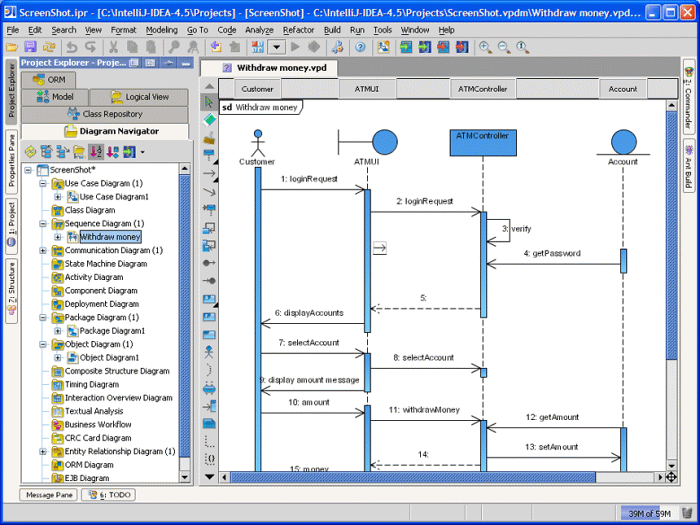Click the pan crosshair icon at diagram corner
The width and height of the screenshot is (700, 525).
[671, 477]
